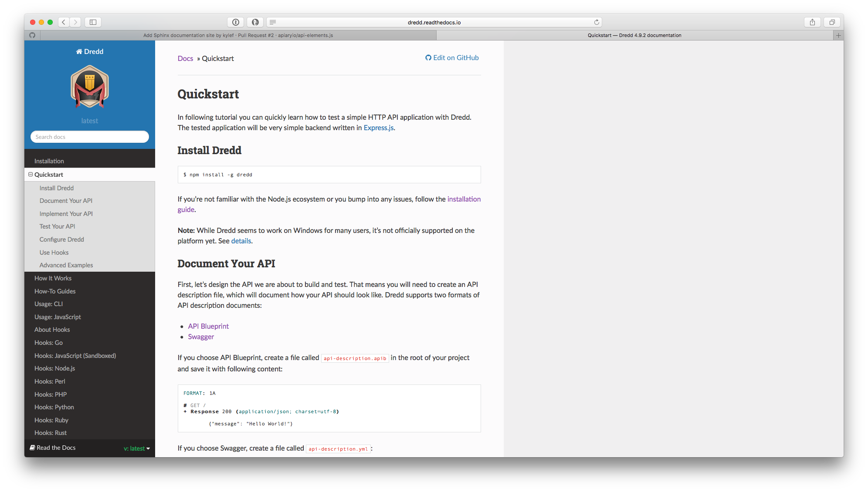The image size is (868, 492).
Task: Open How It Works in sidebar
Action: point(53,278)
